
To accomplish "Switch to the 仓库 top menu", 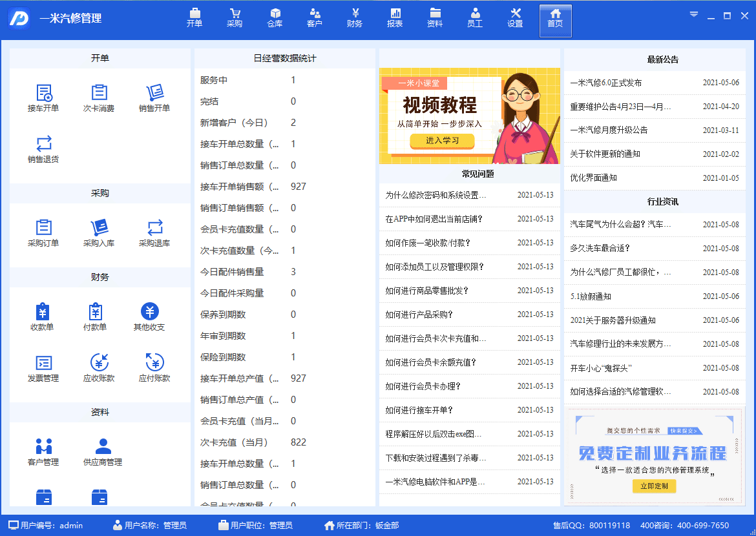I will (x=275, y=18).
